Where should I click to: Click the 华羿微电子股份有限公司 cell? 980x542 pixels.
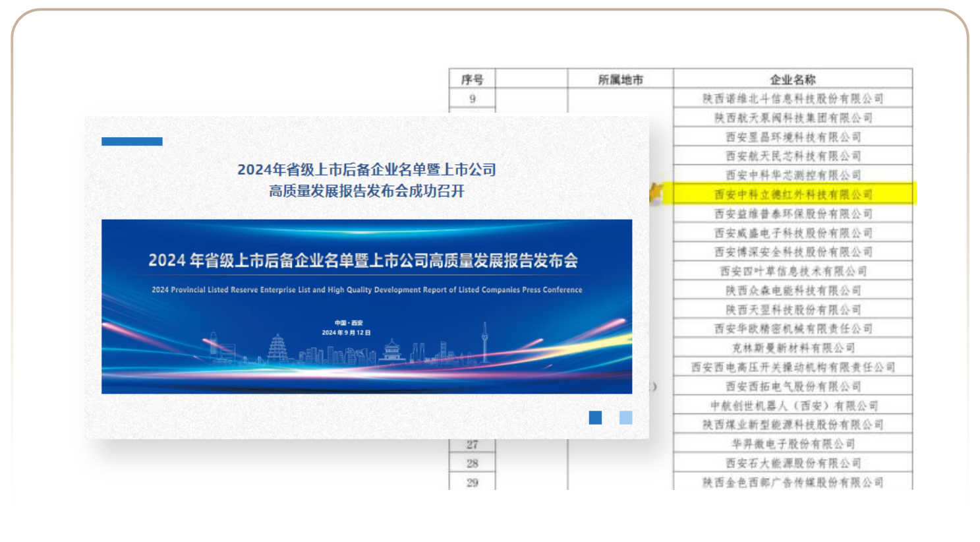coord(793,444)
